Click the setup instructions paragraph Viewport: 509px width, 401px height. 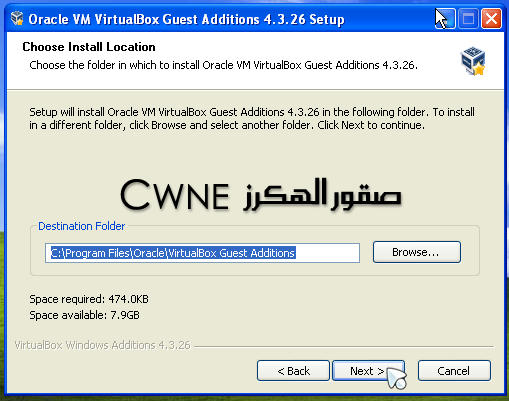click(252, 118)
